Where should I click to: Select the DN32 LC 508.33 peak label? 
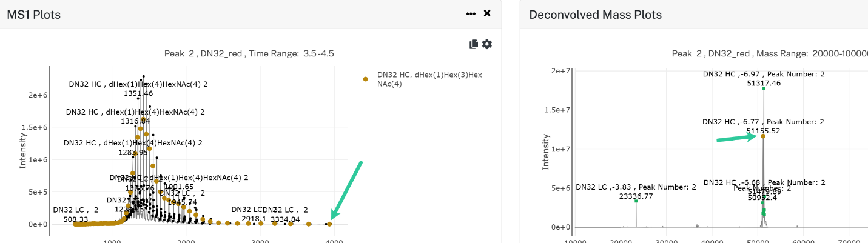[76, 215]
